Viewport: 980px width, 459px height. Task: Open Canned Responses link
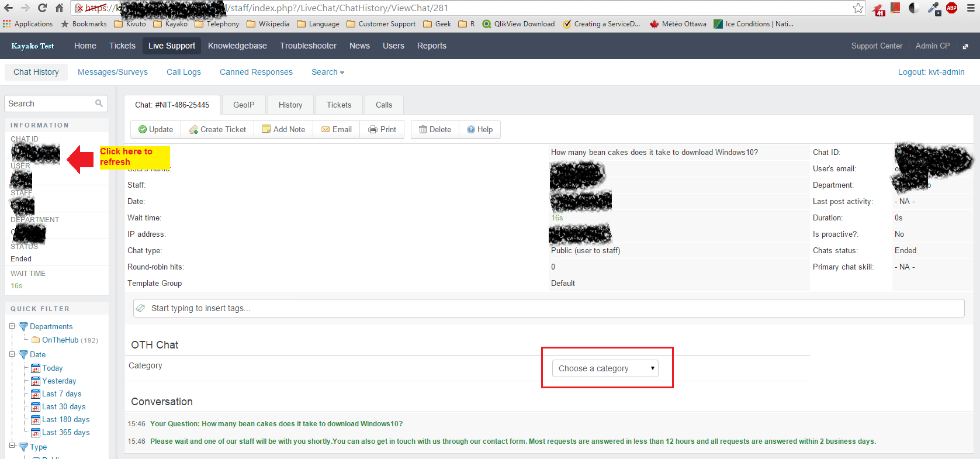click(x=256, y=72)
